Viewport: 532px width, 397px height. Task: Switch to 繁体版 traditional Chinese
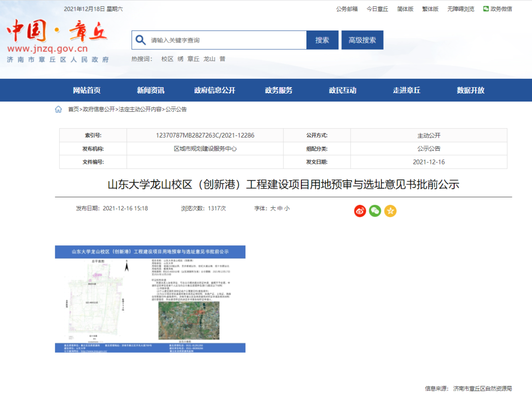pos(430,9)
